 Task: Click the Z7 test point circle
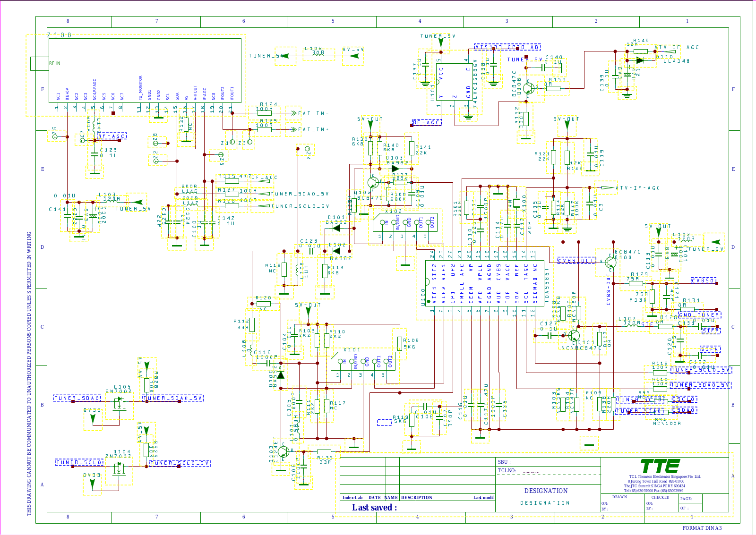coord(82,140)
